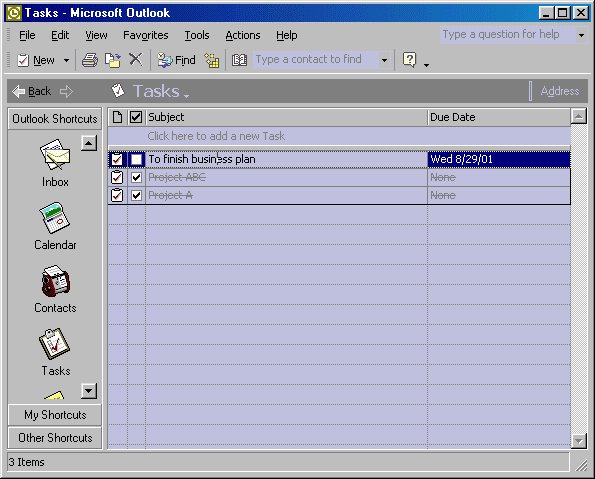Click the task list scroll up arrow
Image resolution: width=595 pixels, height=479 pixels.
point(579,116)
